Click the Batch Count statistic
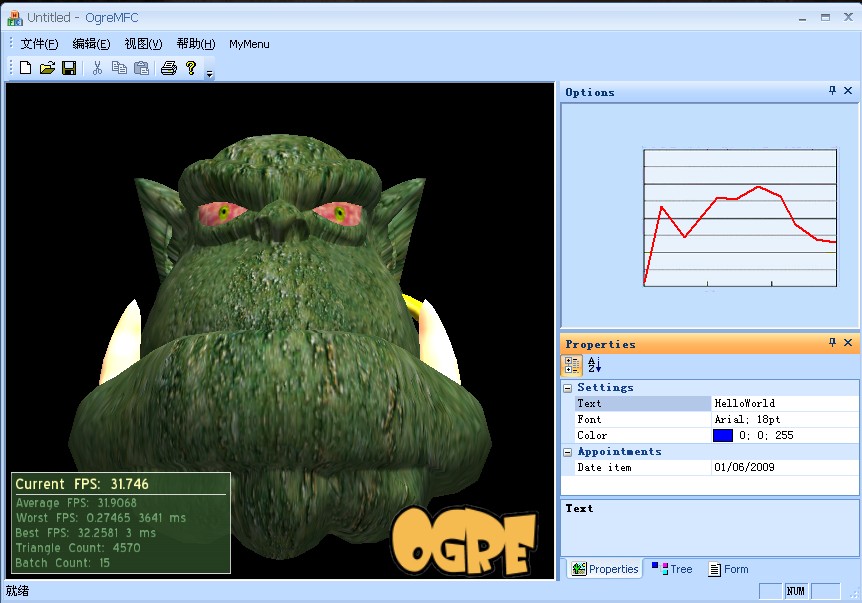This screenshot has width=862, height=603. [x=63, y=562]
